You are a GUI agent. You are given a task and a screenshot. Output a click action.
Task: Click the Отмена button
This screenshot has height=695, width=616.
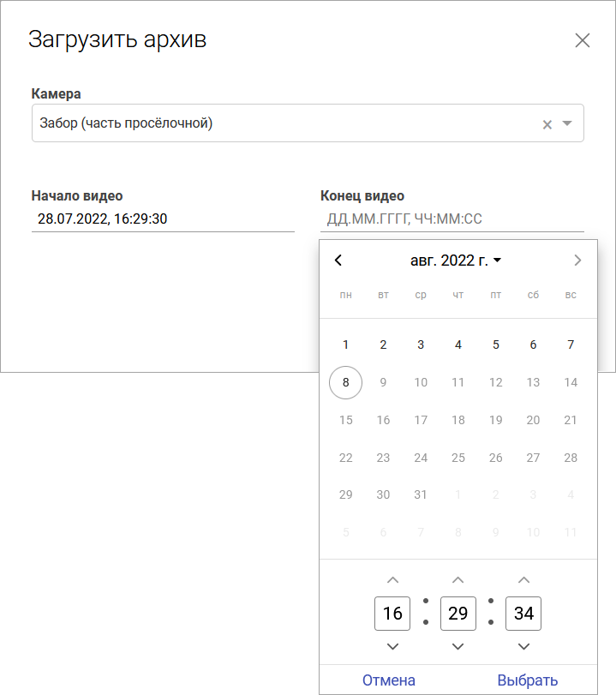[389, 680]
